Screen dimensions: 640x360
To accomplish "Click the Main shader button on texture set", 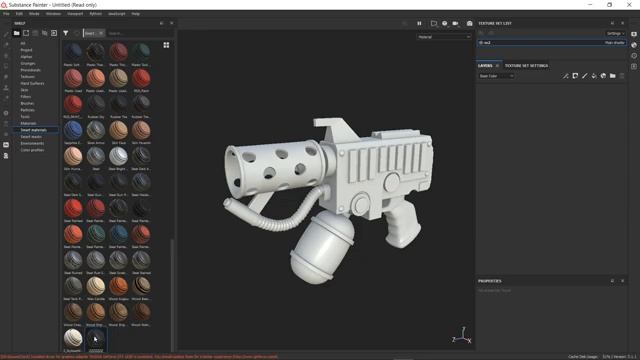I will [615, 42].
